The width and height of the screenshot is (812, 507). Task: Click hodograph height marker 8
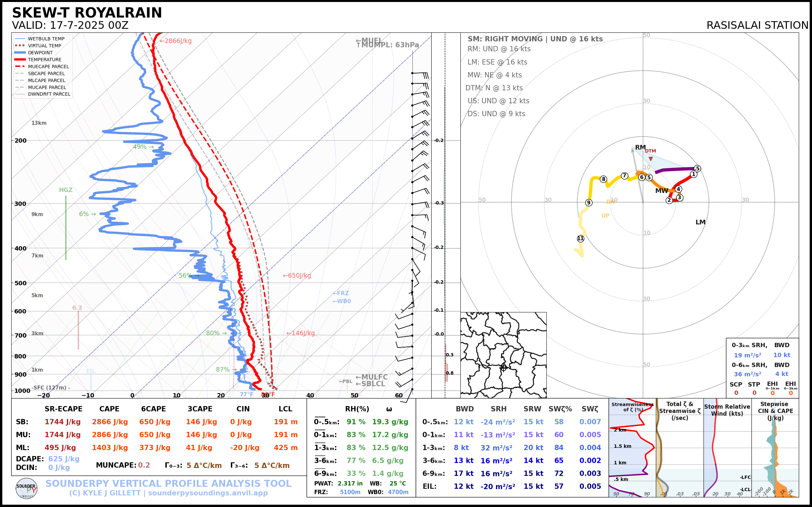(603, 179)
